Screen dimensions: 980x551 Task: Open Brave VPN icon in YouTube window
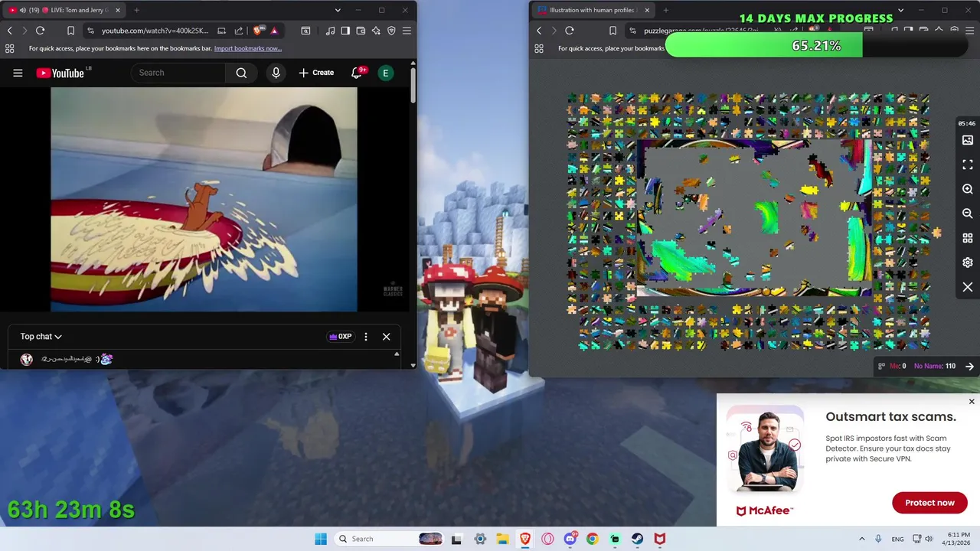(391, 31)
